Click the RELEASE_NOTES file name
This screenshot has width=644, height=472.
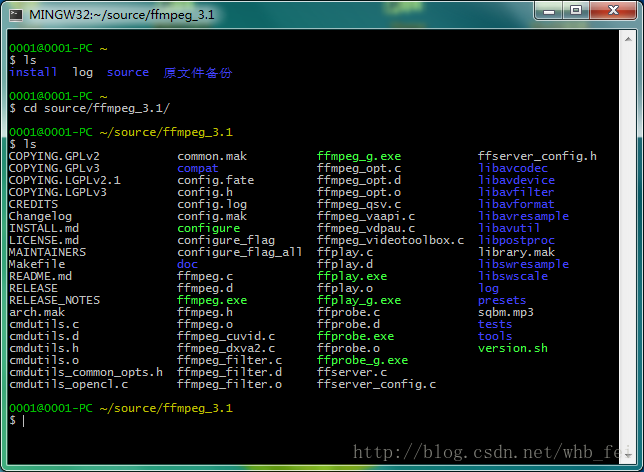pyautogui.click(x=54, y=300)
